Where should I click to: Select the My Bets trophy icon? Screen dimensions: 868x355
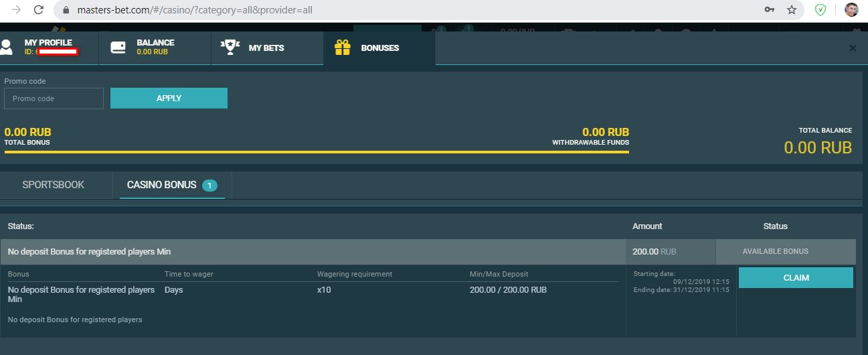(x=230, y=48)
